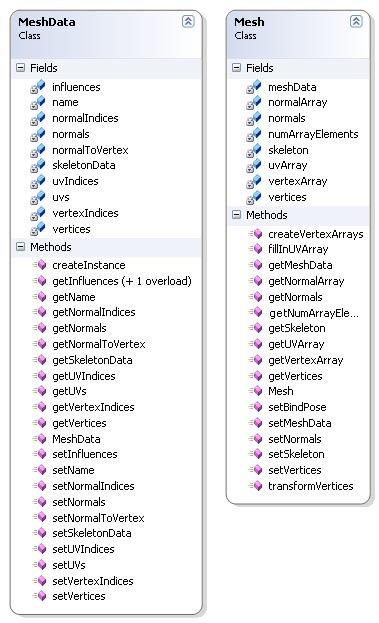379x623 pixels.
Task: Select the setMeshData method
Action: click(x=300, y=423)
